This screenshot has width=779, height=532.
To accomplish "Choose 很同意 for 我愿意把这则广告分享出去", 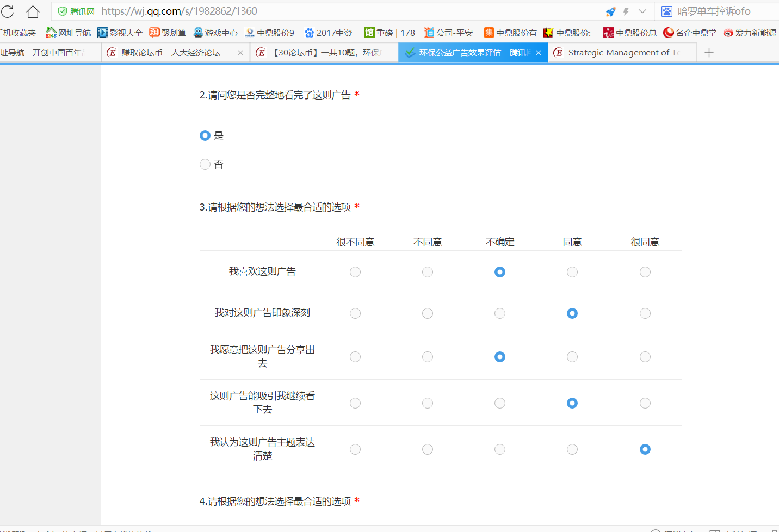I will pos(645,357).
